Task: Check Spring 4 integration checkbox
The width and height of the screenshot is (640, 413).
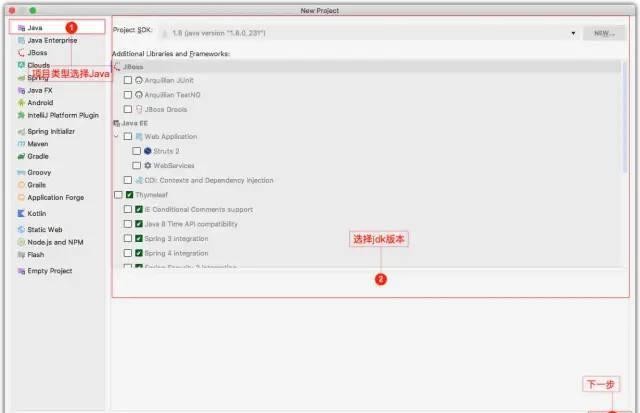Action: coord(128,253)
